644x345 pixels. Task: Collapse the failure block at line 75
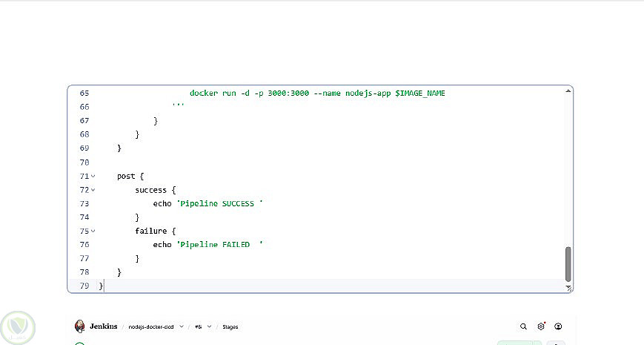pyautogui.click(x=93, y=231)
